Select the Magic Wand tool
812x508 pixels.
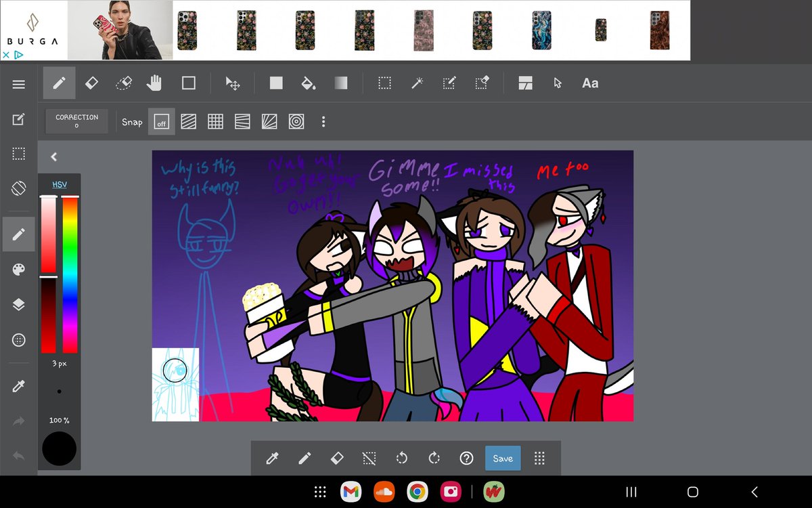coord(417,83)
